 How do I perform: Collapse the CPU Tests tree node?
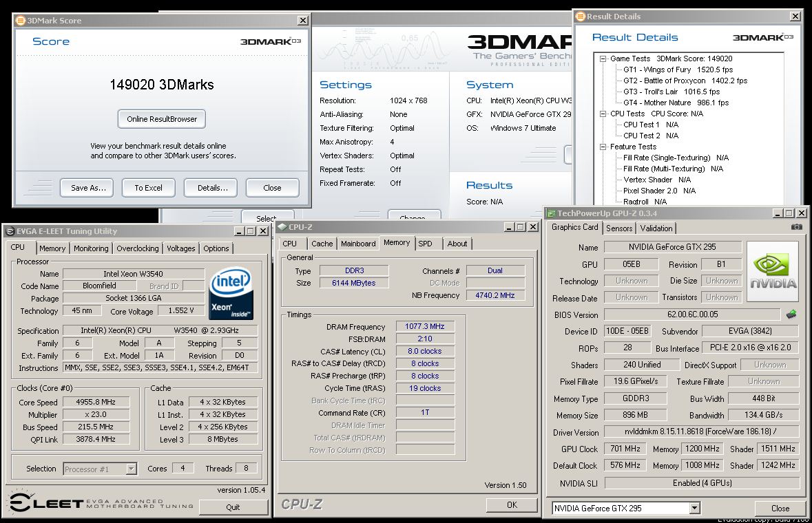click(603, 114)
